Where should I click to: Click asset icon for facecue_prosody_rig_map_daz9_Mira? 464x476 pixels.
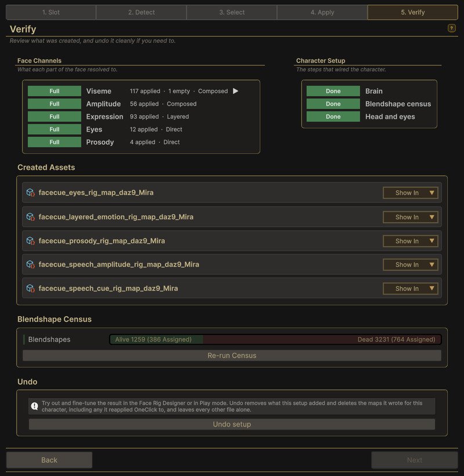pos(30,241)
